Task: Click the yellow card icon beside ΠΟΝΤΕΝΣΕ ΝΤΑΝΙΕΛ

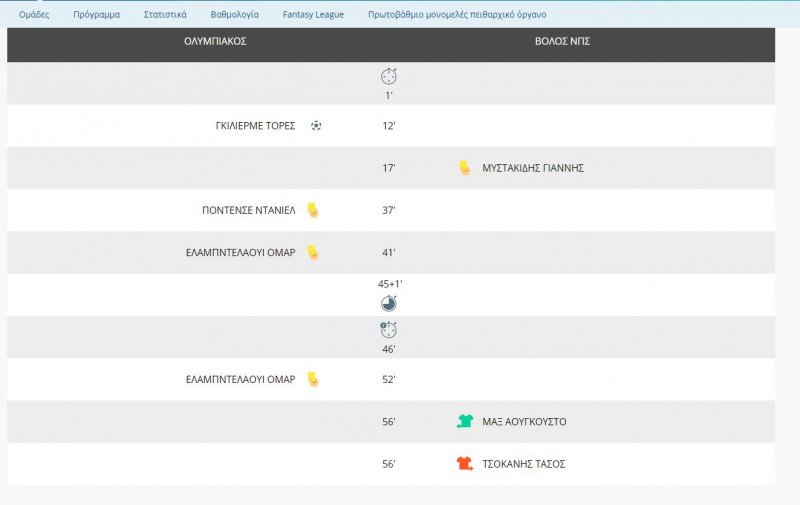Action: (313, 210)
